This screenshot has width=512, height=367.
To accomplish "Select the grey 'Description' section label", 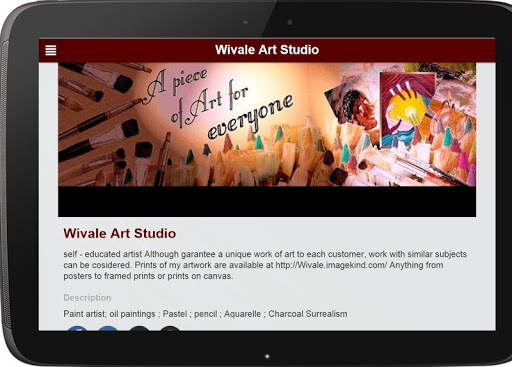I will click(87, 297).
